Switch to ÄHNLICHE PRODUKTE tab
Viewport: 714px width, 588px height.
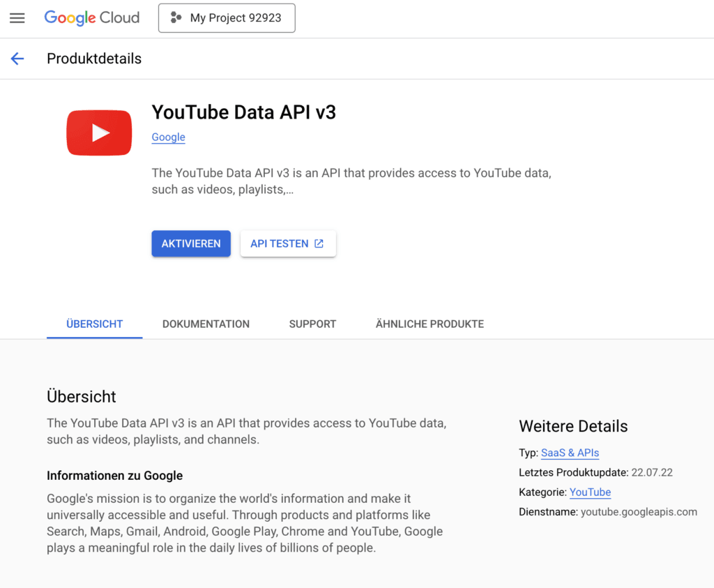[x=430, y=324]
